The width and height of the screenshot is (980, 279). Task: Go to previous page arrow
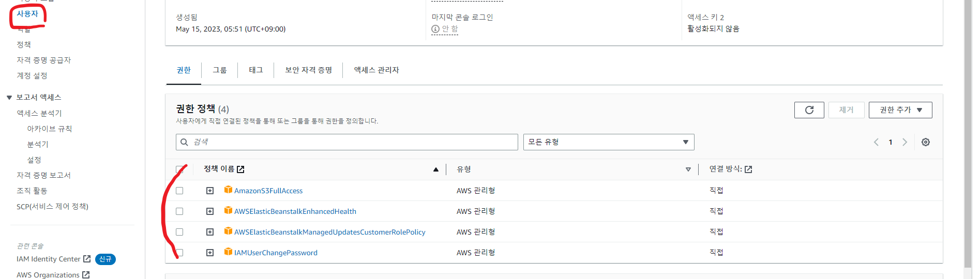[x=876, y=142]
